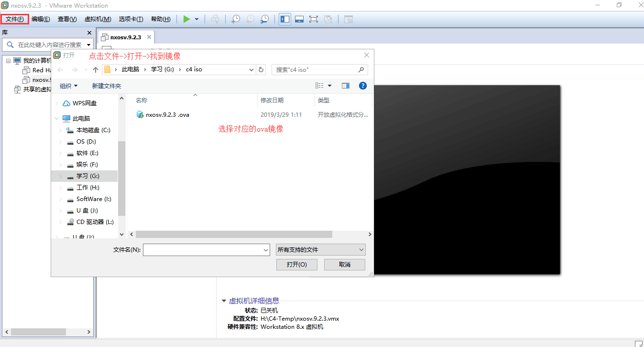The height and width of the screenshot is (347, 644).
Task: Click the search magnifier icon in the dialog
Action: point(362,69)
